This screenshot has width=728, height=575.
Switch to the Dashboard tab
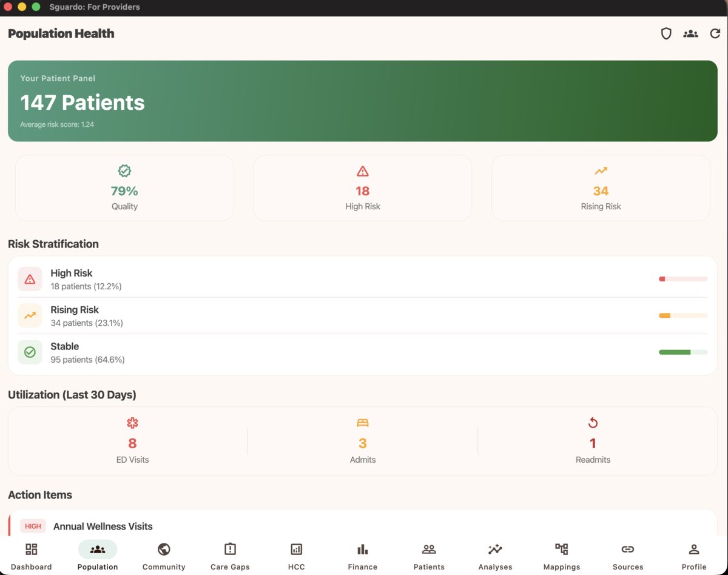click(x=31, y=555)
